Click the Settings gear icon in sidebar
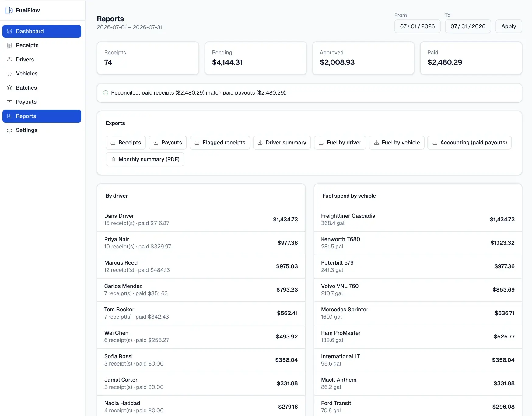Image resolution: width=532 pixels, height=416 pixels. coord(9,130)
